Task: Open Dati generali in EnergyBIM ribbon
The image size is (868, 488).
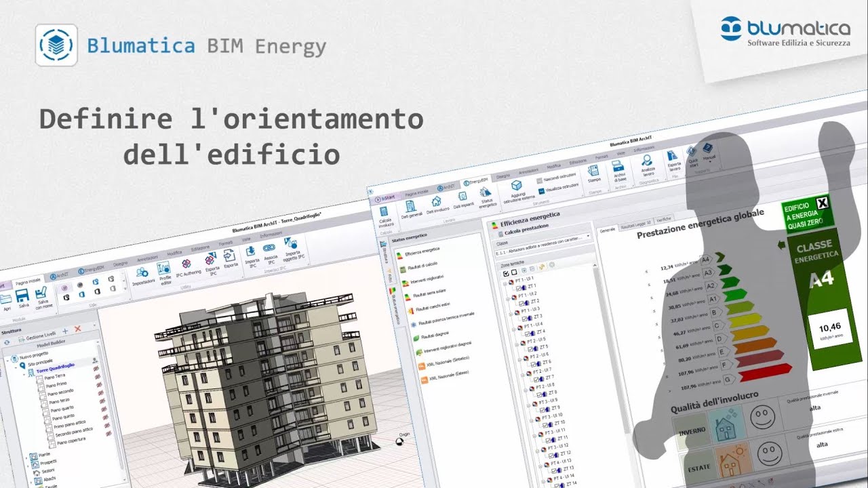Action: click(x=410, y=206)
